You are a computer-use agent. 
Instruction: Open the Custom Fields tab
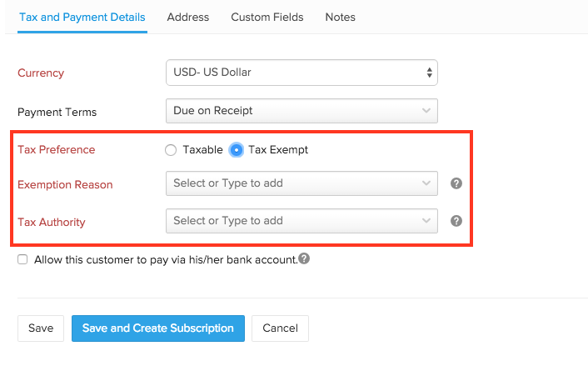[267, 17]
